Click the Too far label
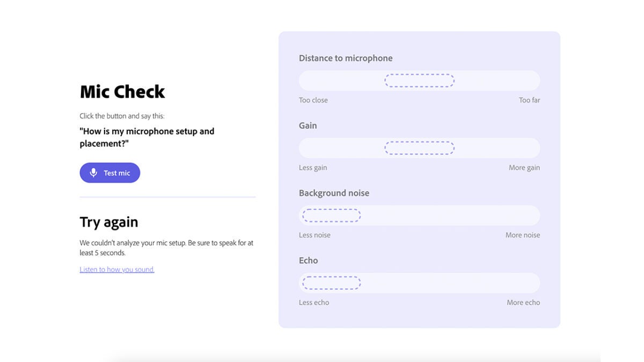 529,100
